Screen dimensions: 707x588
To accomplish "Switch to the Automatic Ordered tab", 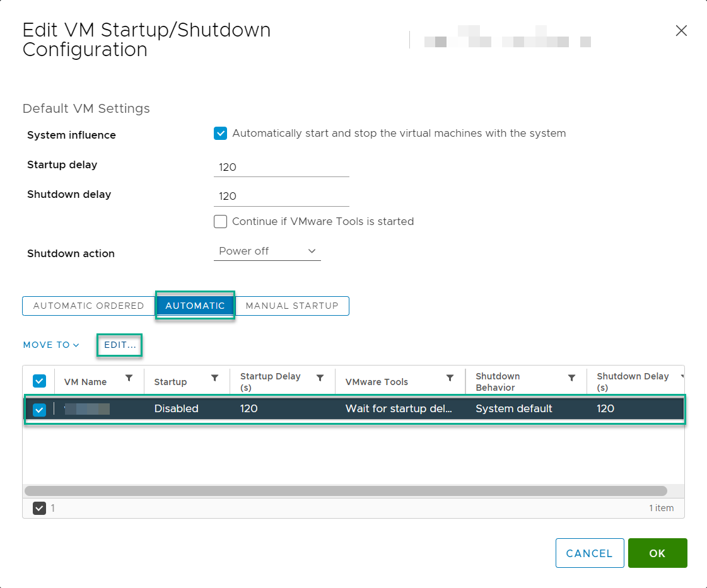I will [x=89, y=306].
